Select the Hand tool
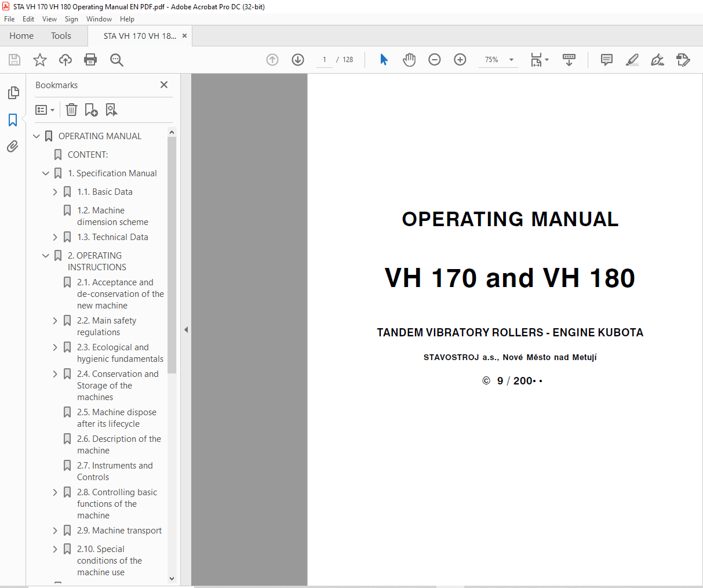The image size is (703, 588). click(409, 60)
